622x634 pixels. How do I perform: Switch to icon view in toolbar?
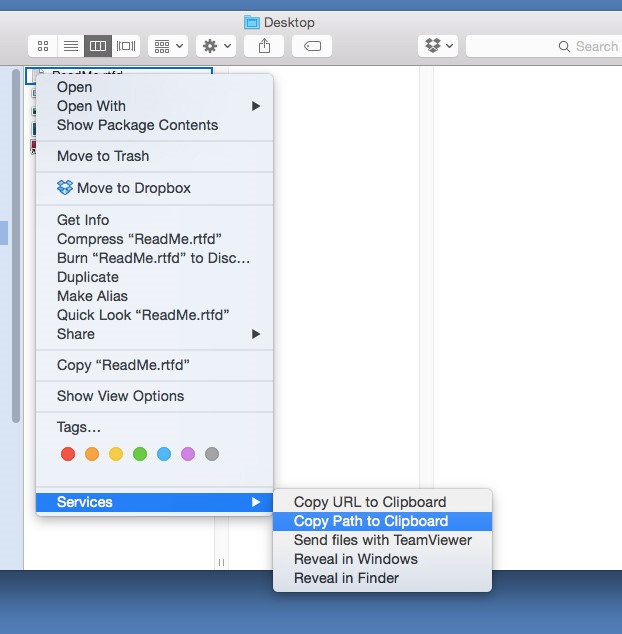[43, 46]
